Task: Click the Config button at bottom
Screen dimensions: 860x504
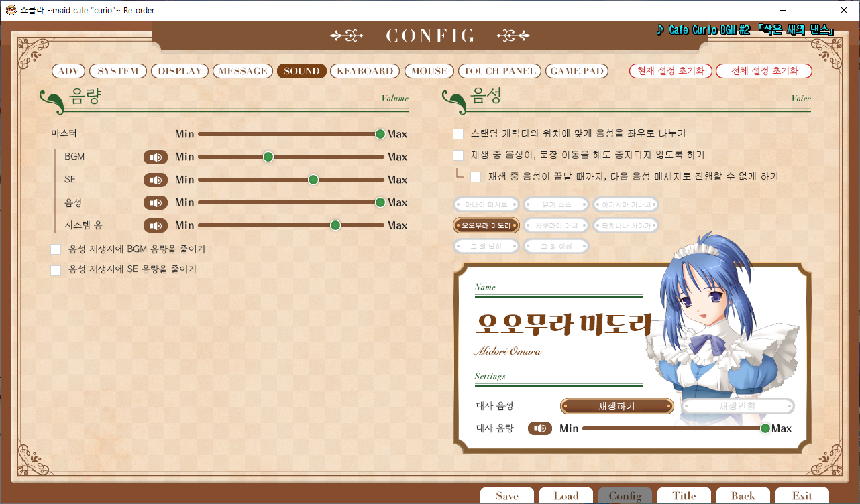Action: coord(625,496)
